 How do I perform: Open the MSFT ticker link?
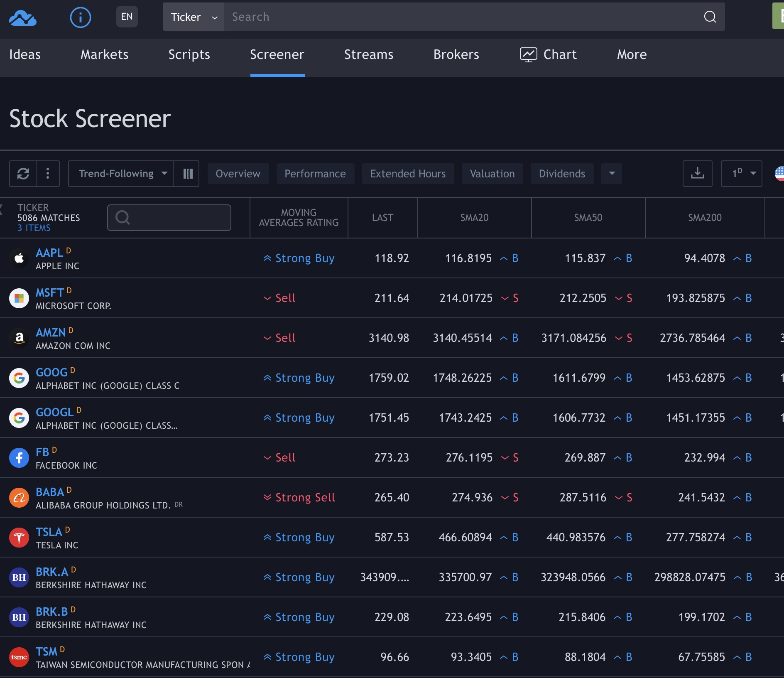[49, 292]
